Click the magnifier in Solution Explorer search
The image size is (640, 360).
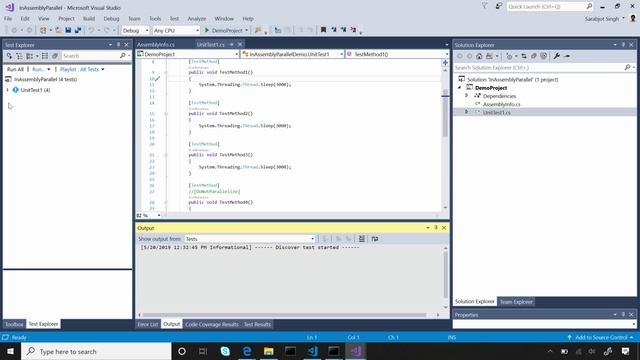coord(627,67)
